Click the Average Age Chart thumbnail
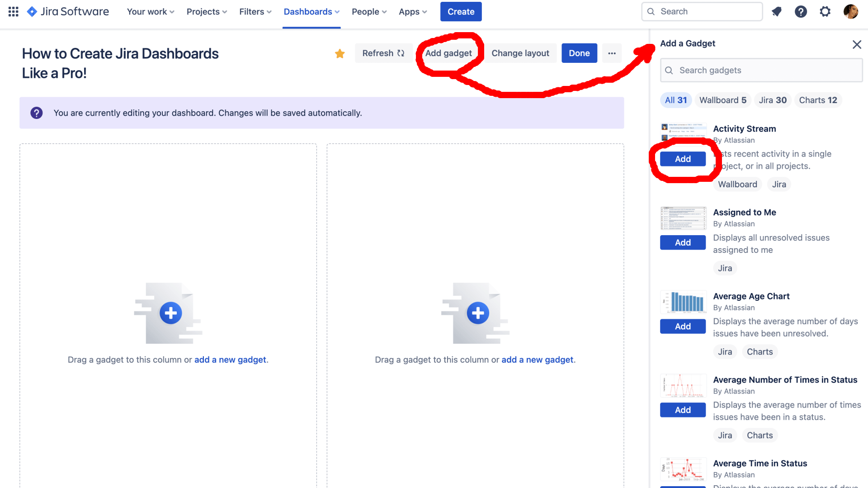This screenshot has width=868, height=488. [683, 302]
